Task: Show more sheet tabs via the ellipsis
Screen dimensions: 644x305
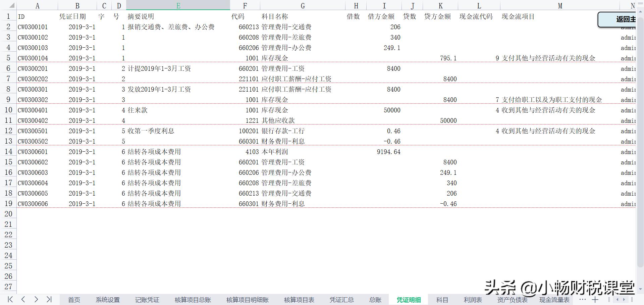Action: (x=583, y=299)
